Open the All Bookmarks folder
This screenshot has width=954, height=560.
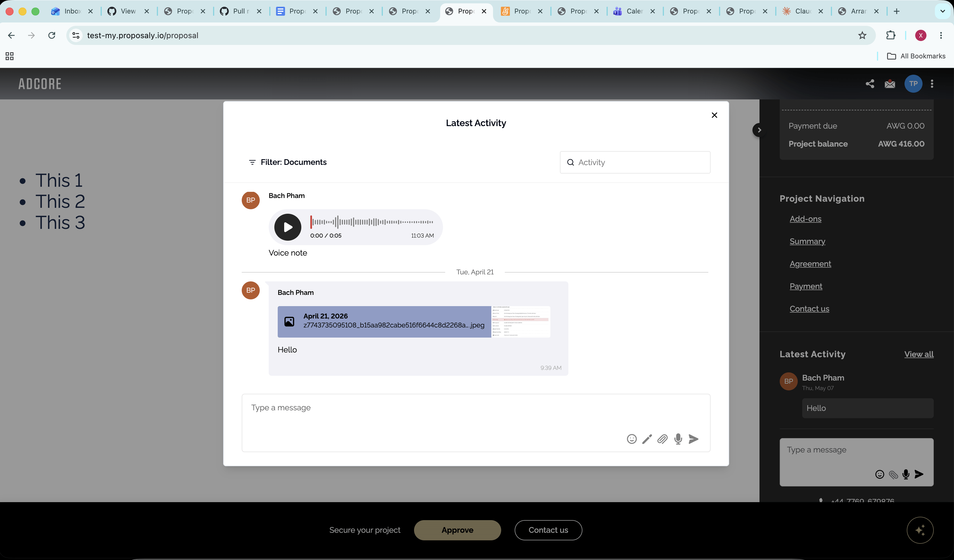916,56
